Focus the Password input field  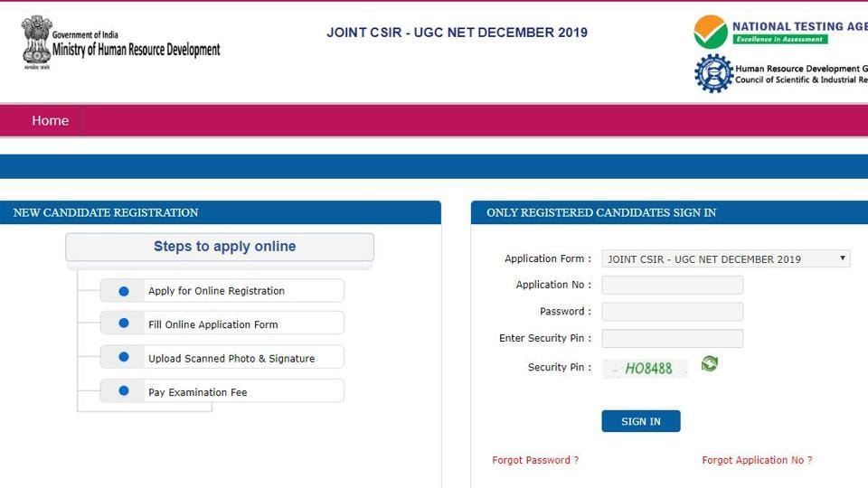pos(672,312)
